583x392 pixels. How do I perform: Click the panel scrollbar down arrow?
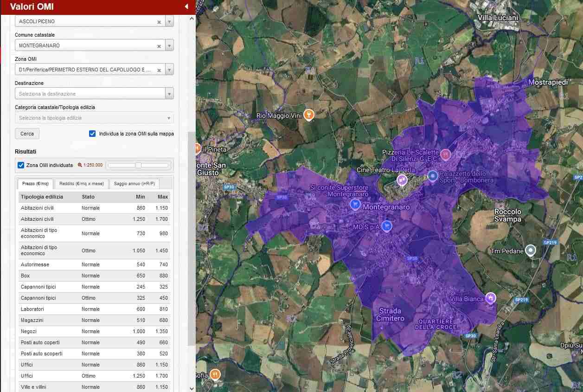point(192,388)
